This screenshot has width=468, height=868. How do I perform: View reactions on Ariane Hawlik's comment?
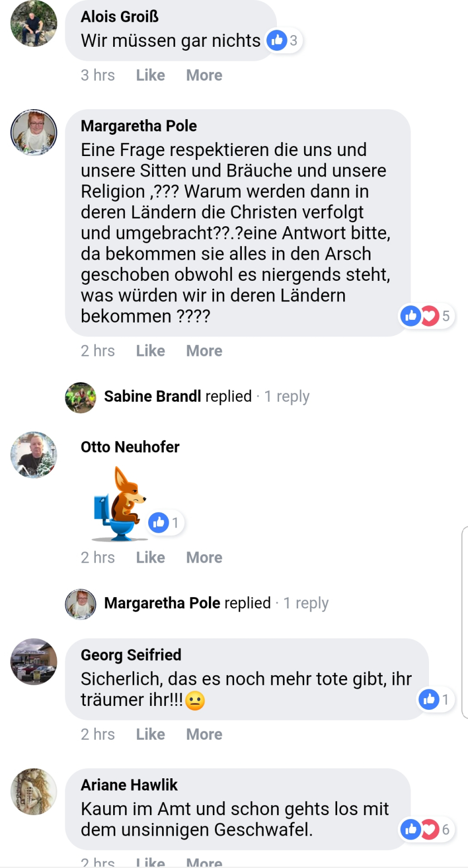click(427, 830)
